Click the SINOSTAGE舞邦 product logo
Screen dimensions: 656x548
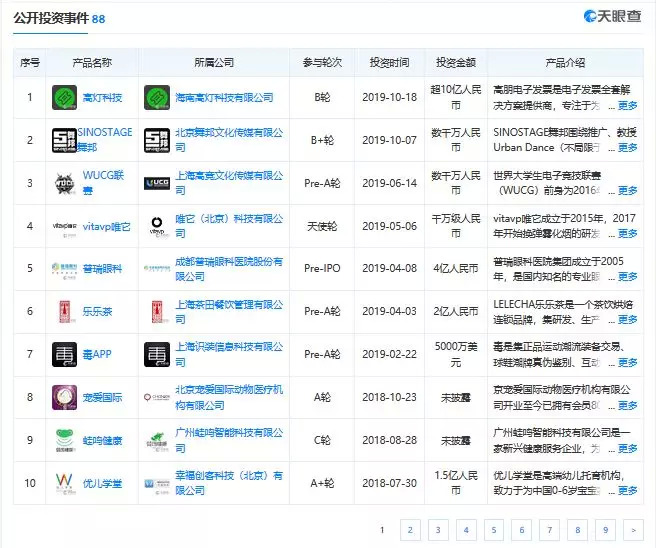point(65,141)
